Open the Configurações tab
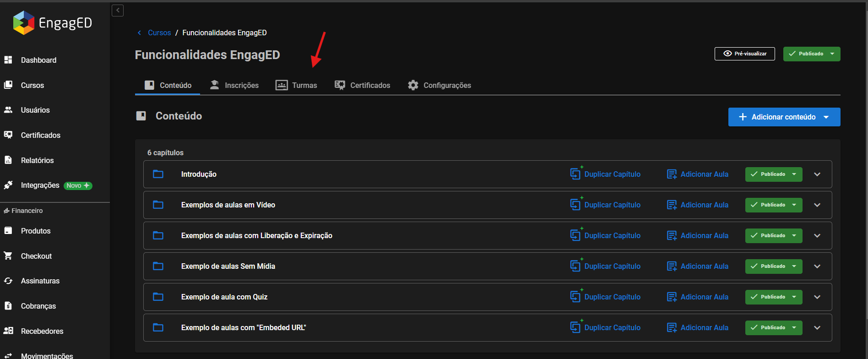Viewport: 868px width, 359px height. click(x=439, y=85)
